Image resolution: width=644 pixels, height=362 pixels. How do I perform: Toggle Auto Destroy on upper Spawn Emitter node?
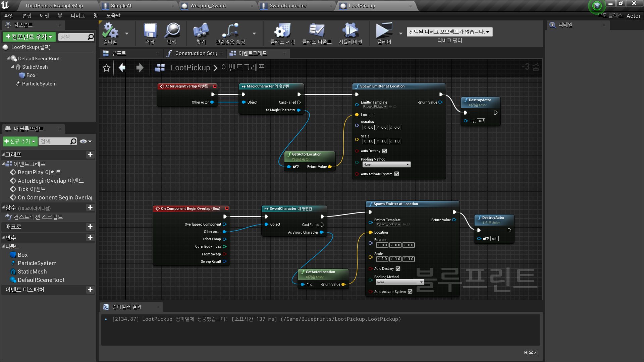tap(385, 151)
